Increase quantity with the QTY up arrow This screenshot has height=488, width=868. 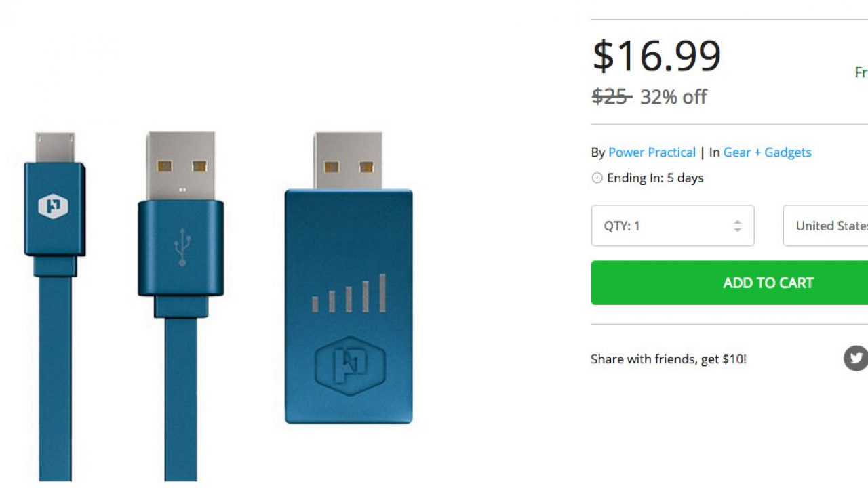(737, 222)
